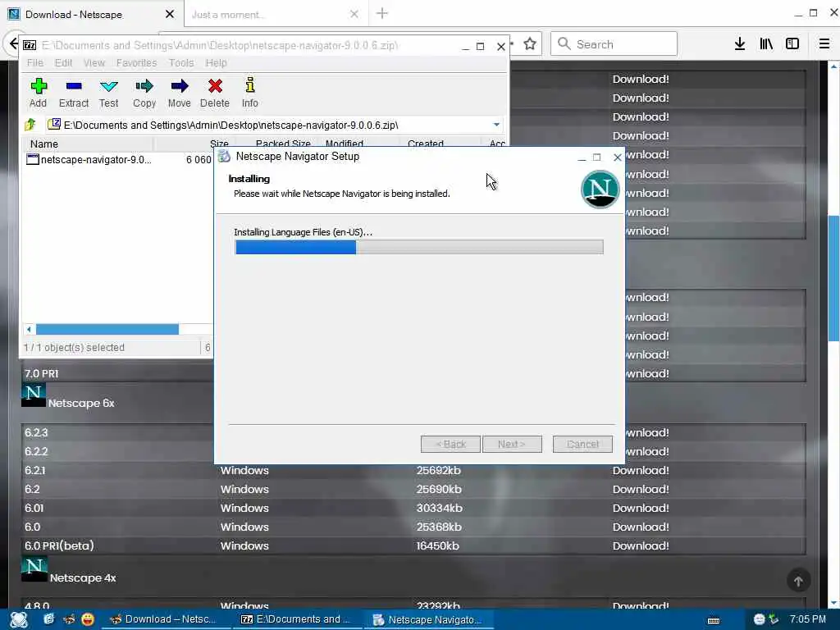This screenshot has height=630, width=840.
Task: Click browser back arrow
Action: 13,43
